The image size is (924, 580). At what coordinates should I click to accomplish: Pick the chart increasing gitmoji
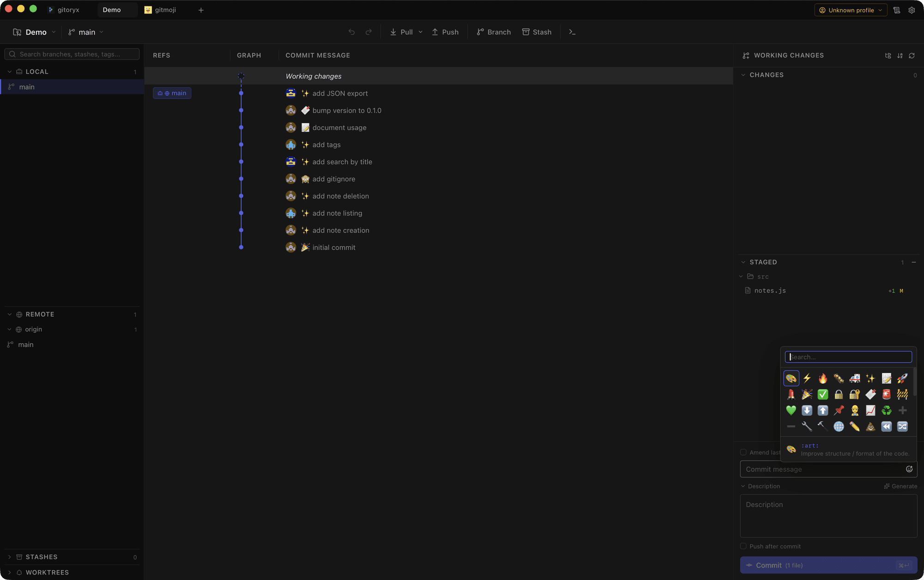[871, 410]
